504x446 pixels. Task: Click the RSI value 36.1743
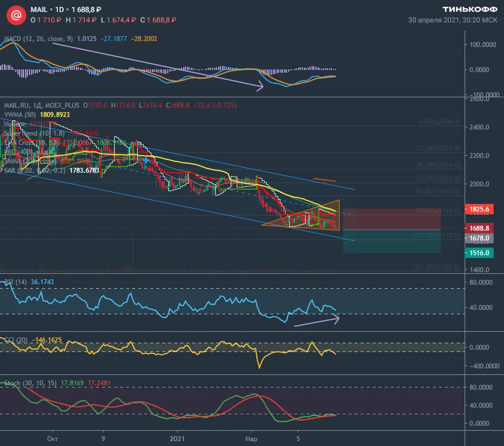(x=42, y=282)
